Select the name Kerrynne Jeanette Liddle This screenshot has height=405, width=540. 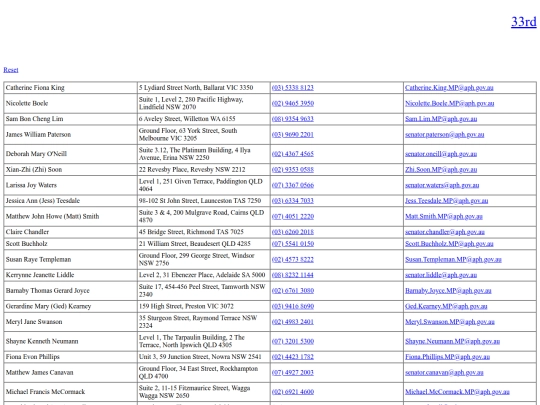coord(40,275)
